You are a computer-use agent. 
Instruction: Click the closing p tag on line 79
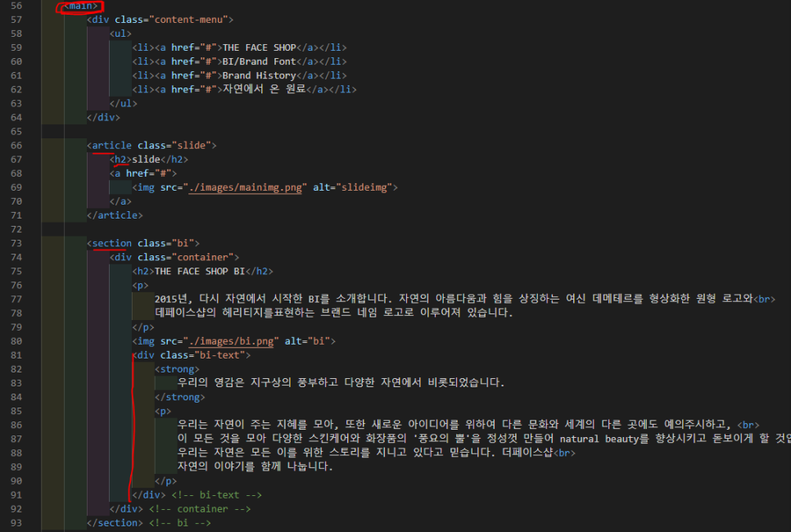click(x=143, y=327)
